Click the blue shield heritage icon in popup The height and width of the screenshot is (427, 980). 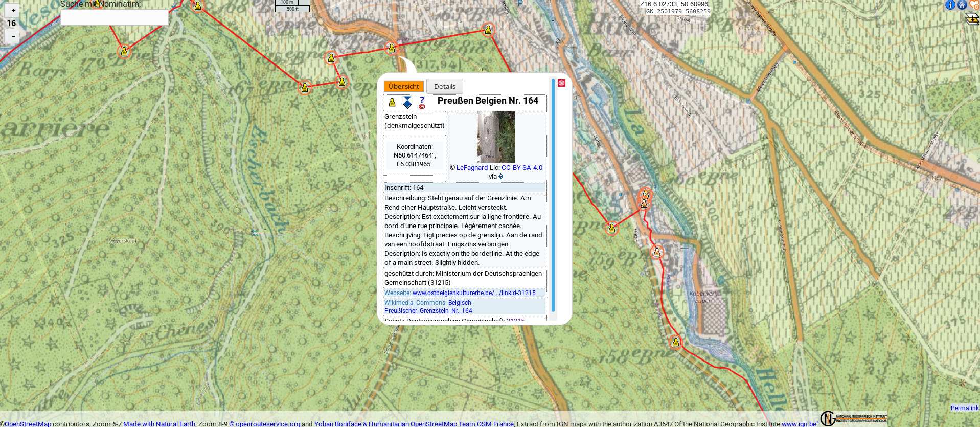tap(407, 102)
